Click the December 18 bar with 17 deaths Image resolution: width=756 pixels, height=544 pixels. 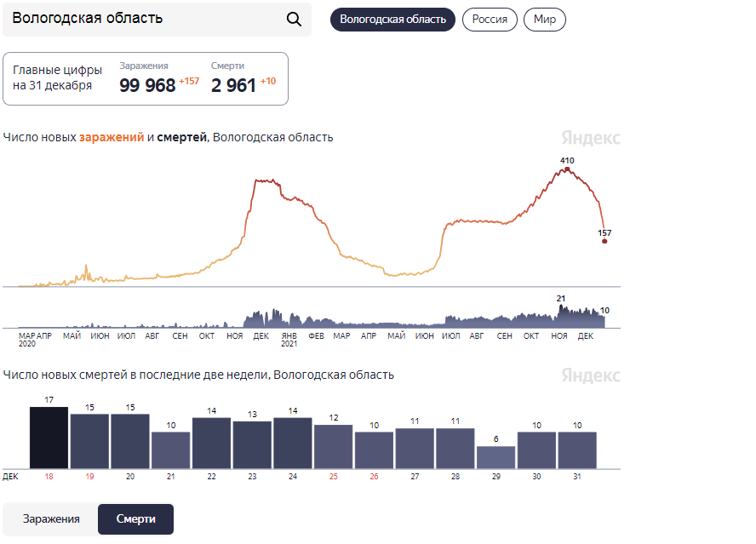[49, 438]
